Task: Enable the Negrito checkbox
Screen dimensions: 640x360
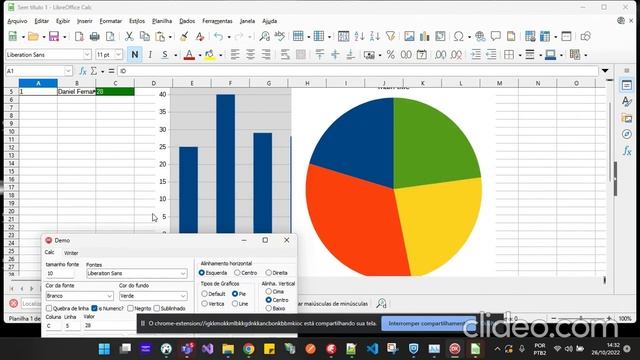Action: pyautogui.click(x=131, y=308)
